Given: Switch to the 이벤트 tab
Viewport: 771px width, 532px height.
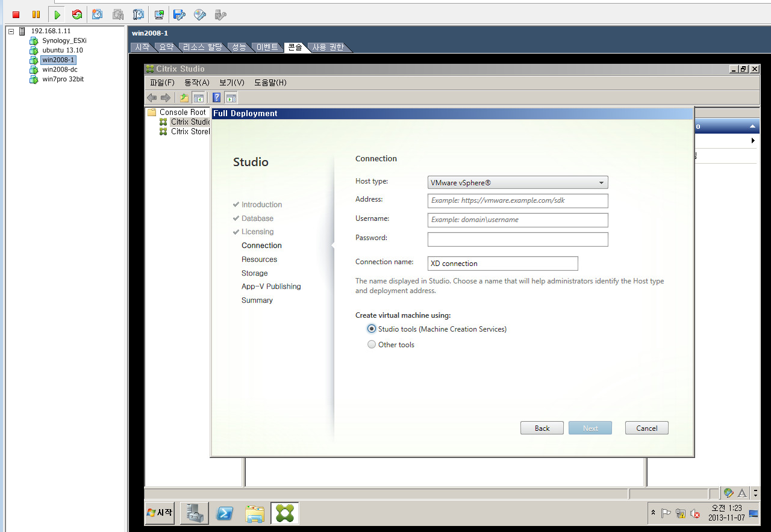Looking at the screenshot, I should [267, 47].
